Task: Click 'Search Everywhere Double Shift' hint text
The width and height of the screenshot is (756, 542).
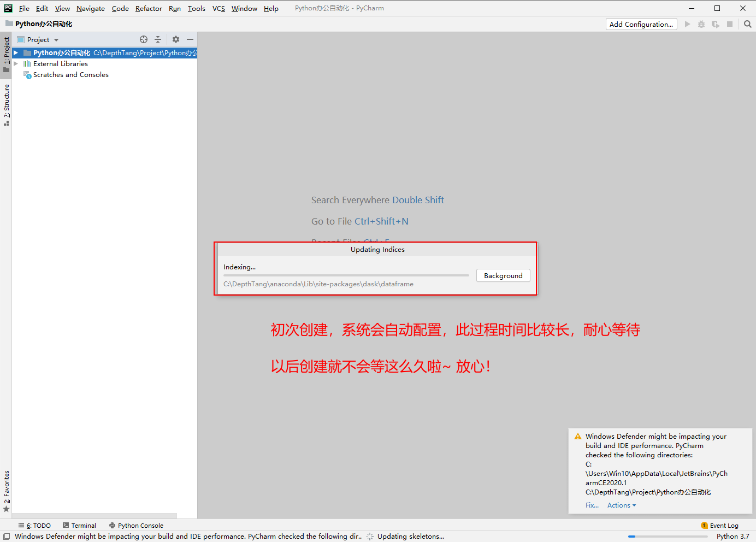Action: point(377,200)
